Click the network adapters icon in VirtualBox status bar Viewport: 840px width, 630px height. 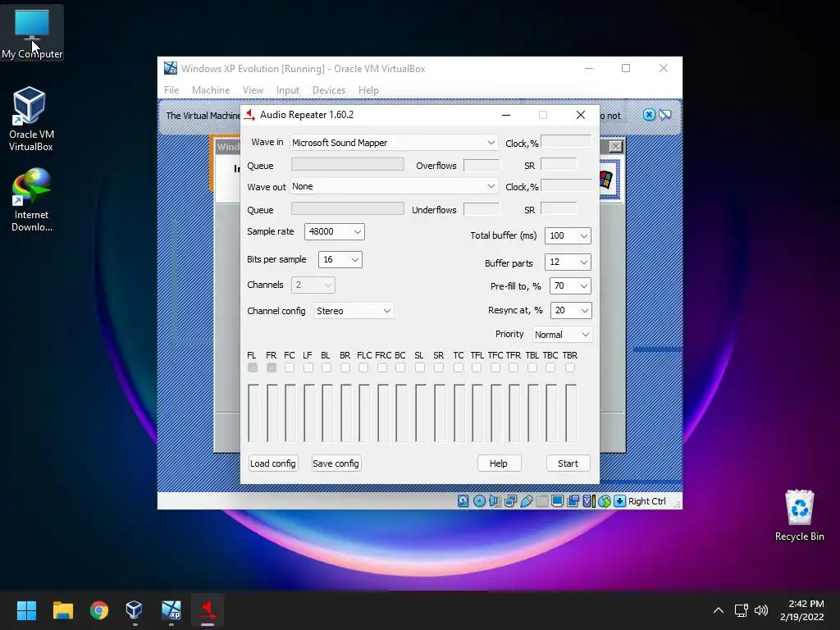coord(510,501)
